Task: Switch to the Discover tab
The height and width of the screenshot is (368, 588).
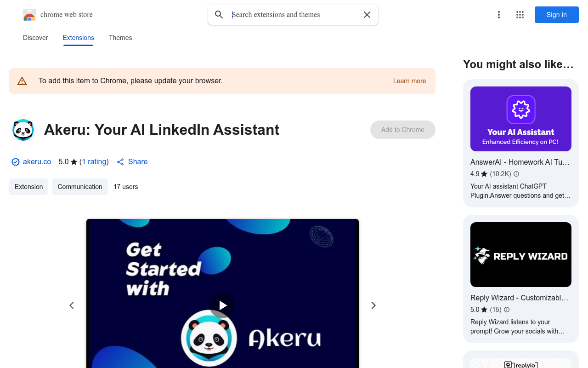Action: [x=35, y=38]
